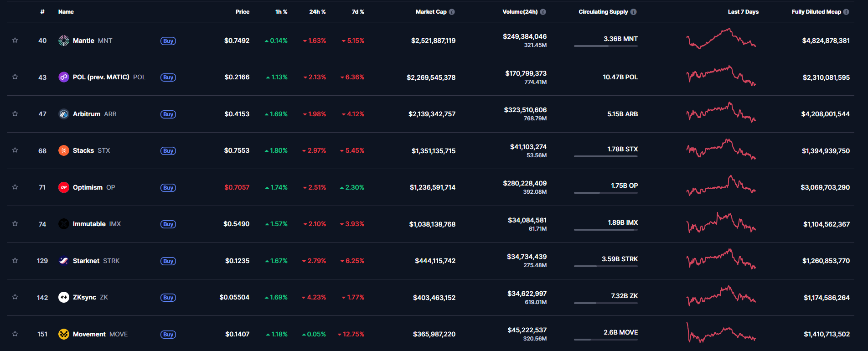Open Movement volume $45,222,537
Screen dimensions: 868x351
click(527, 330)
